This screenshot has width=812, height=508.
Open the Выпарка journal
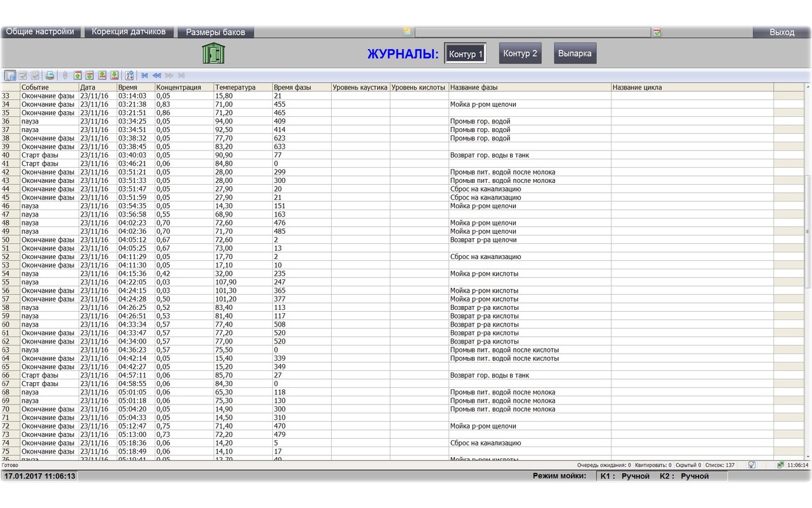[x=575, y=53]
